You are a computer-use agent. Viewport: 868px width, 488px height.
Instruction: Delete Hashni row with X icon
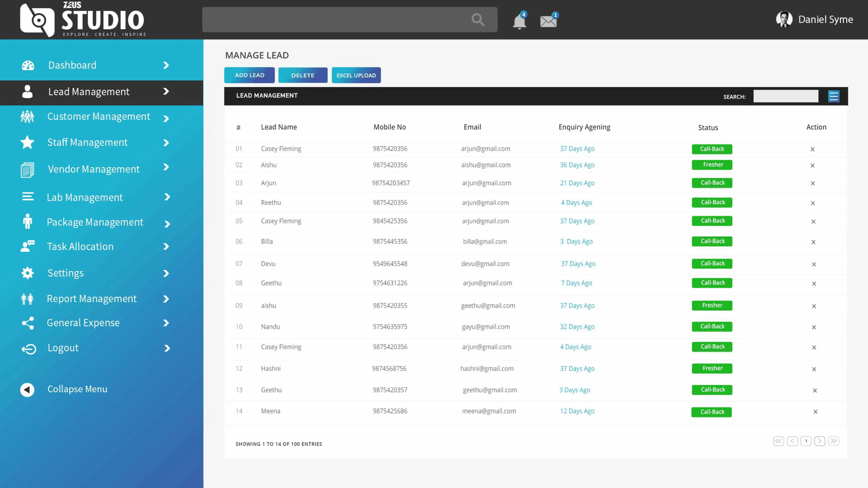coord(814,369)
